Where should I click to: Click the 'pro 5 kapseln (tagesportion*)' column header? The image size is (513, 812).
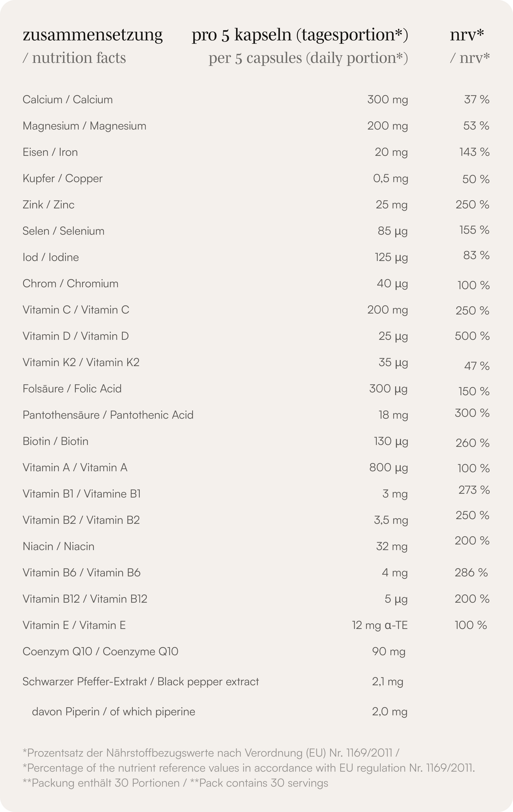click(x=300, y=35)
